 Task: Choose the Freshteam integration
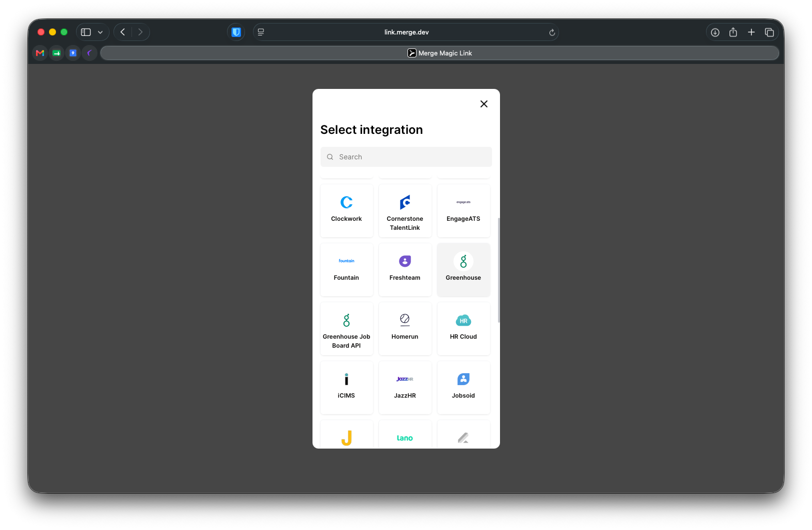coord(405,270)
